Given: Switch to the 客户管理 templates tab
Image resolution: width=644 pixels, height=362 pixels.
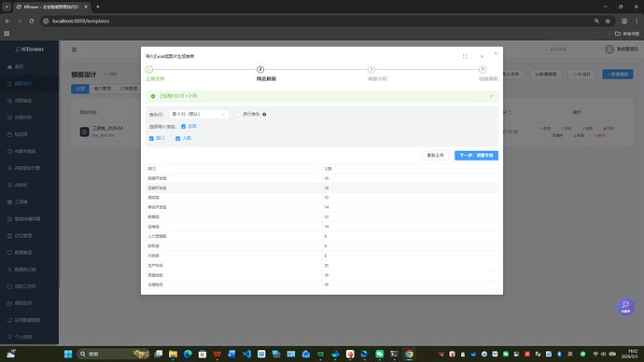Looking at the screenshot, I should (103, 89).
